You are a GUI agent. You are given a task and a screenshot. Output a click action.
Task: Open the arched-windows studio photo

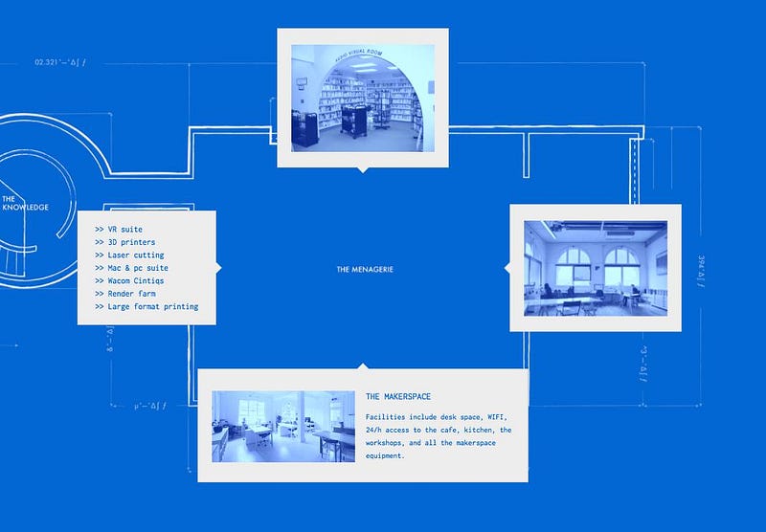pos(596,268)
